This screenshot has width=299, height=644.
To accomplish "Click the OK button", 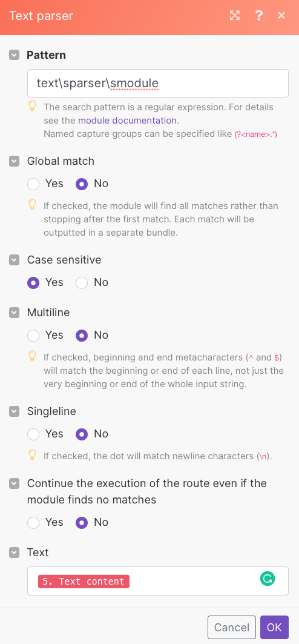I will (274, 627).
